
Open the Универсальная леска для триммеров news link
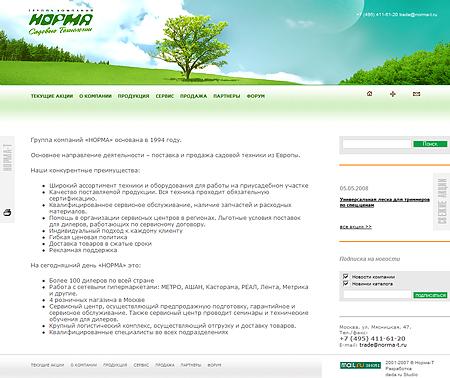pos(384,202)
